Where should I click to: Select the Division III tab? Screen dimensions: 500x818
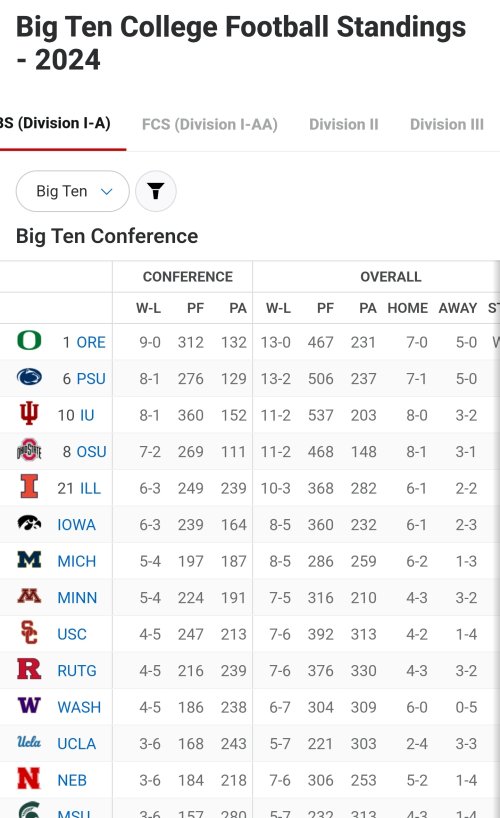point(447,124)
